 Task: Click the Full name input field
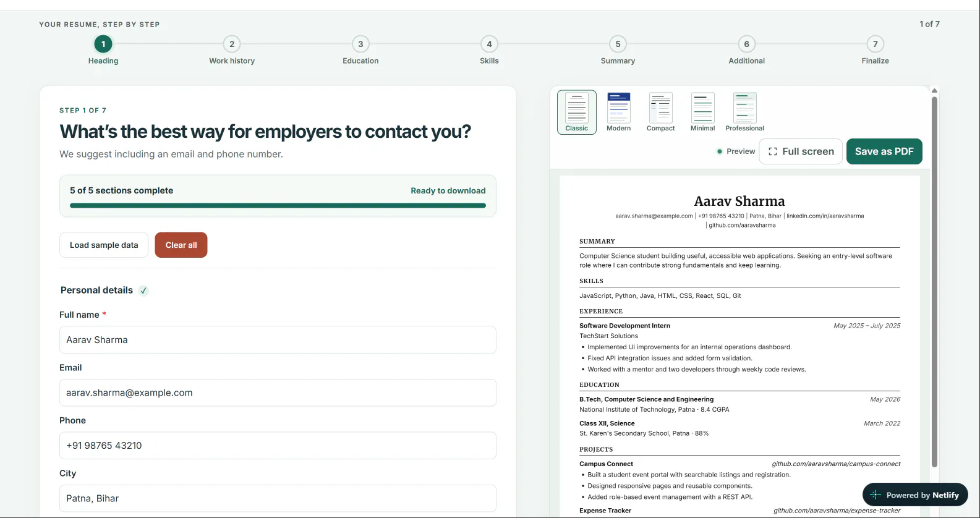coord(278,340)
